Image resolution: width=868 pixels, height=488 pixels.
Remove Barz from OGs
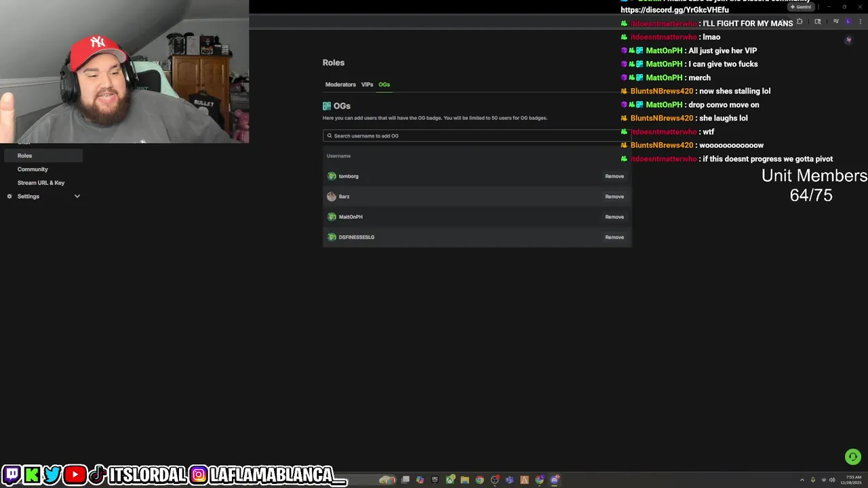point(614,197)
